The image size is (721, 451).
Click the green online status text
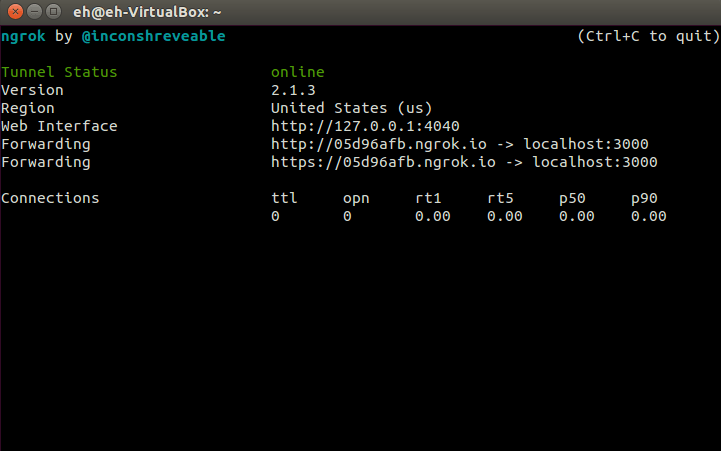[x=297, y=72]
